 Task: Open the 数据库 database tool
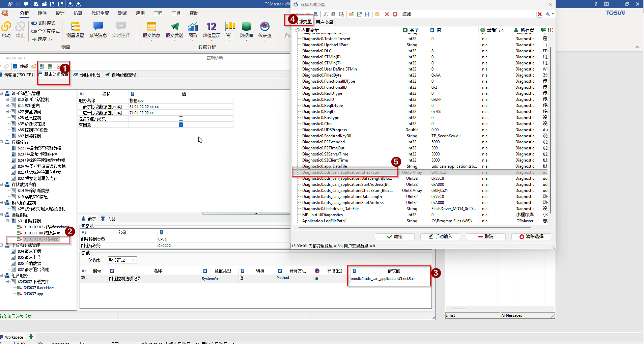(246, 30)
